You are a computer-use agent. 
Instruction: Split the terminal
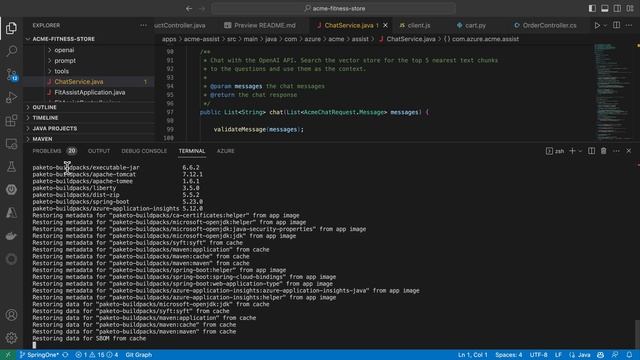tap(591, 151)
